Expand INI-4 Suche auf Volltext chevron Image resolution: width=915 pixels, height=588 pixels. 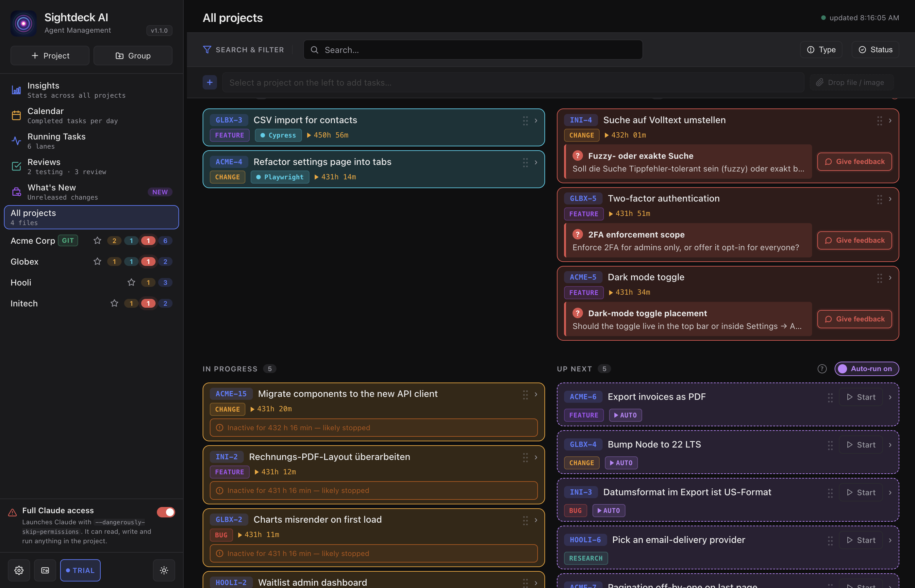890,121
